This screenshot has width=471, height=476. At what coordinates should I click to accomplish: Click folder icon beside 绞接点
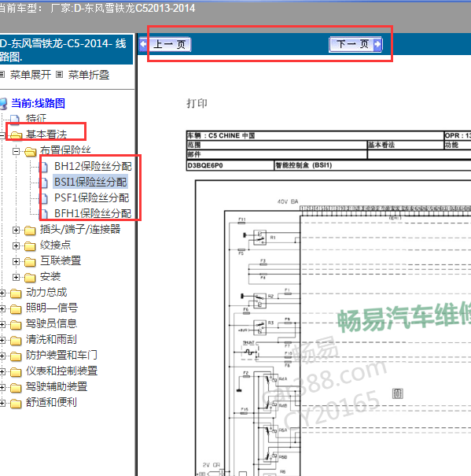click(x=30, y=246)
